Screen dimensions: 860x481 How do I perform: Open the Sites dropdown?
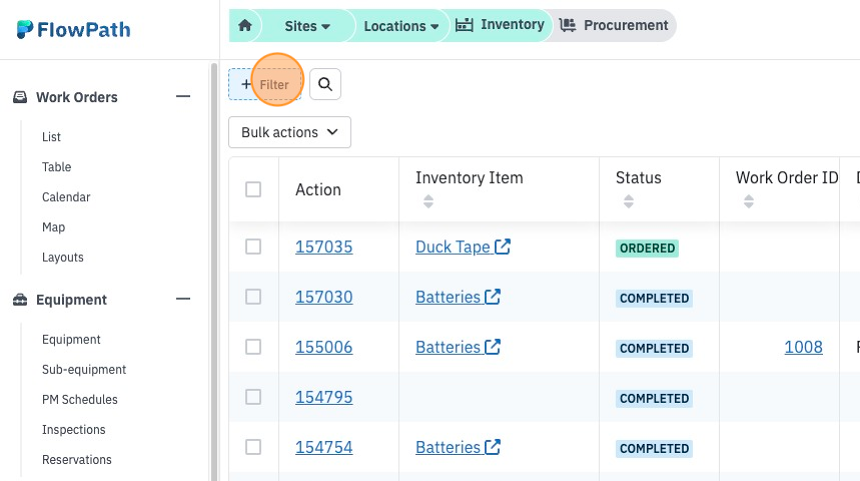click(x=307, y=26)
